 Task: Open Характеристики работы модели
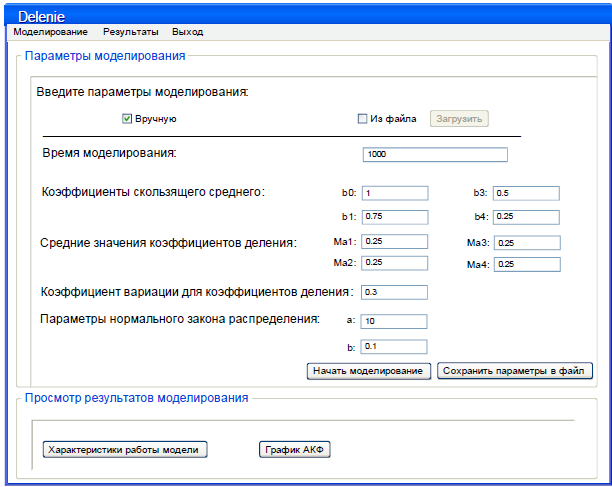pyautogui.click(x=125, y=450)
